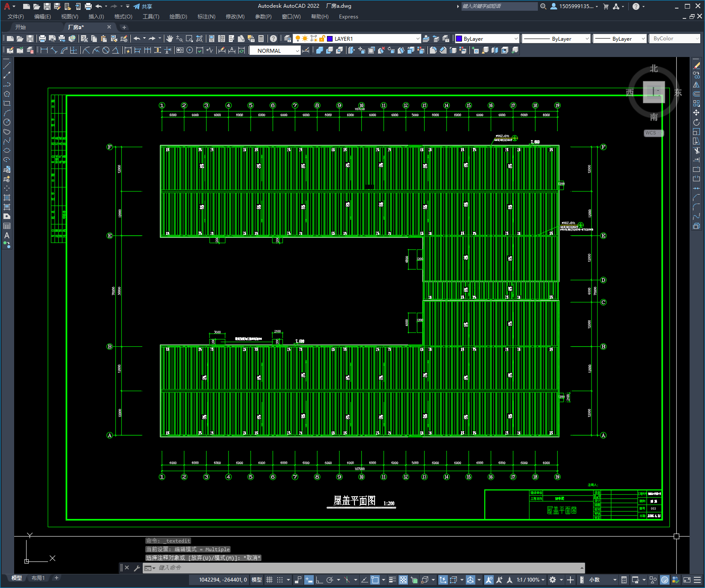The width and height of the screenshot is (705, 588).
Task: Open the 1:1 / 100% annotation scale dropdown
Action: click(530, 580)
